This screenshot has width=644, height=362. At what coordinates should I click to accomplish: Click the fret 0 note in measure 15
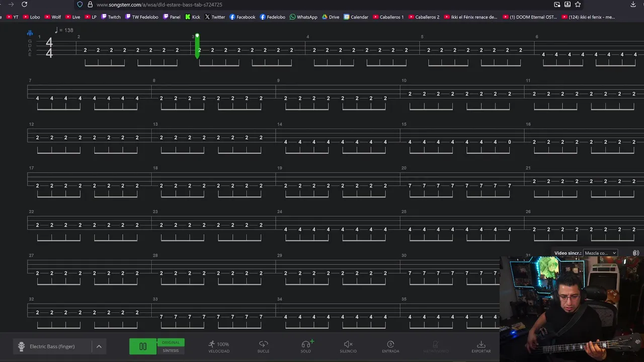[509, 142]
